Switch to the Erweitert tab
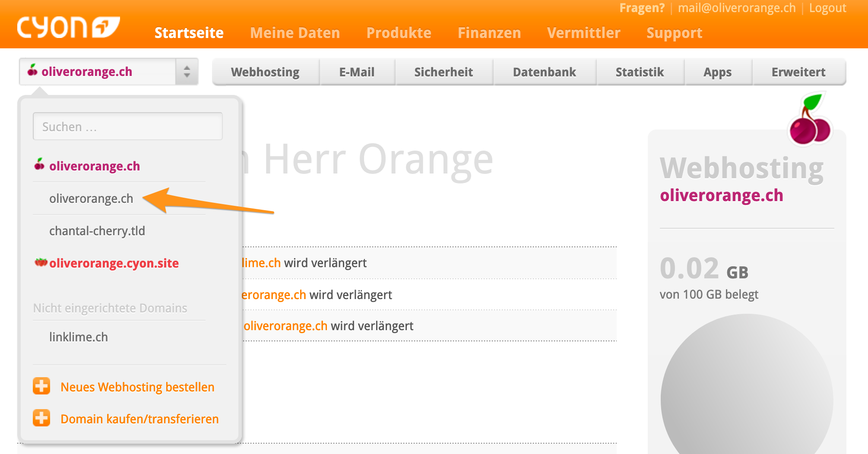Viewport: 868px width, 454px height. tap(799, 72)
